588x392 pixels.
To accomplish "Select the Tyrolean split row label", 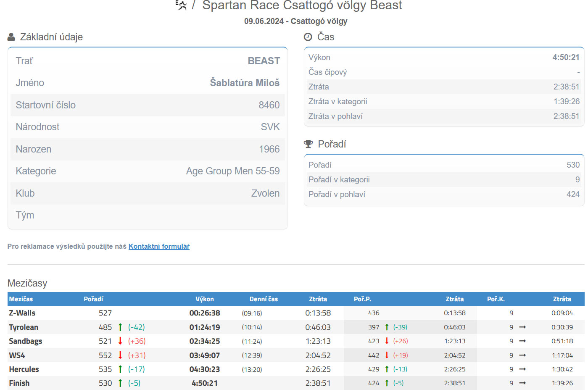I will click(x=24, y=327).
